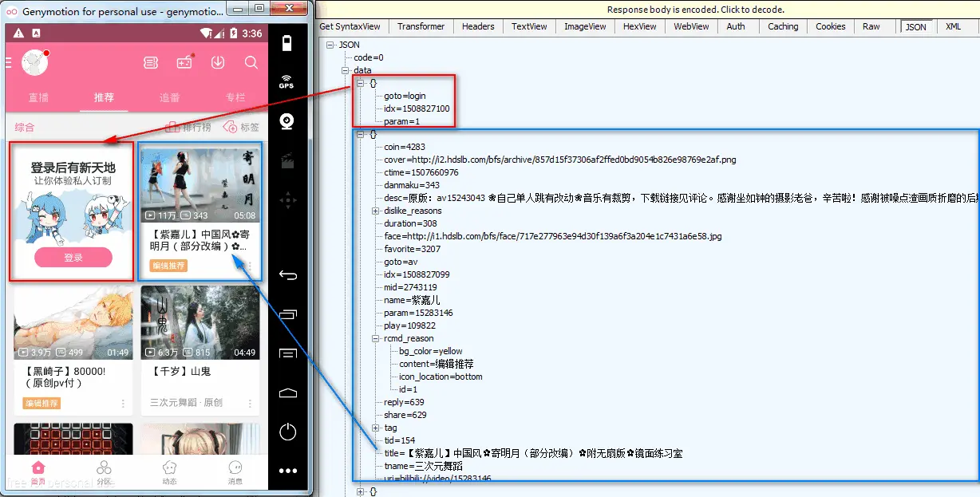
Task: Select the 综合 filter label
Action: [25, 127]
